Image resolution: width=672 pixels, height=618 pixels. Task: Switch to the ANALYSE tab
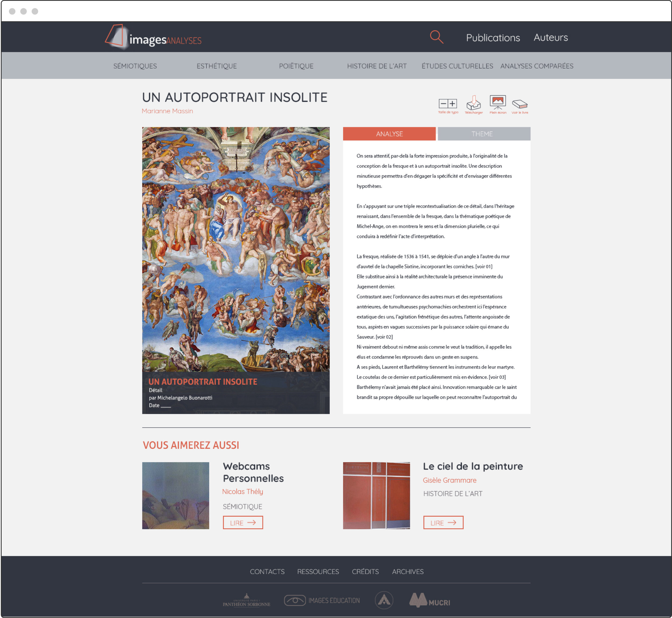[x=389, y=134]
